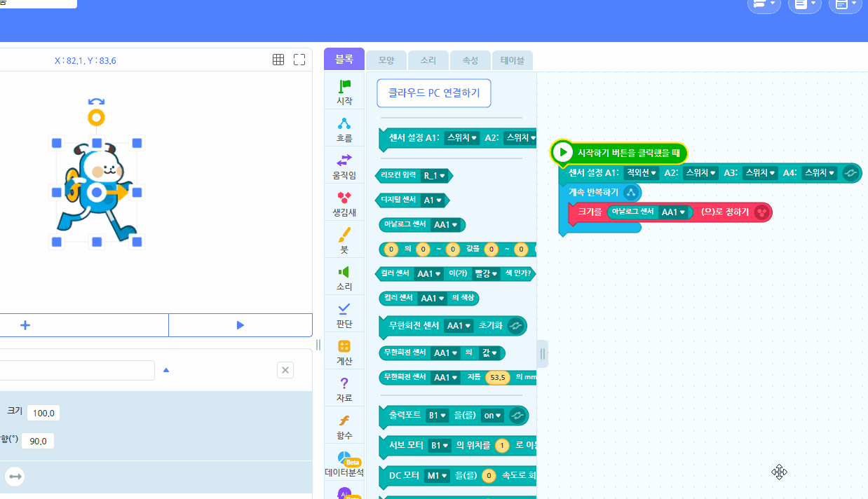Open the 붓 block category
Screen dimensions: 868x499
[344, 241]
